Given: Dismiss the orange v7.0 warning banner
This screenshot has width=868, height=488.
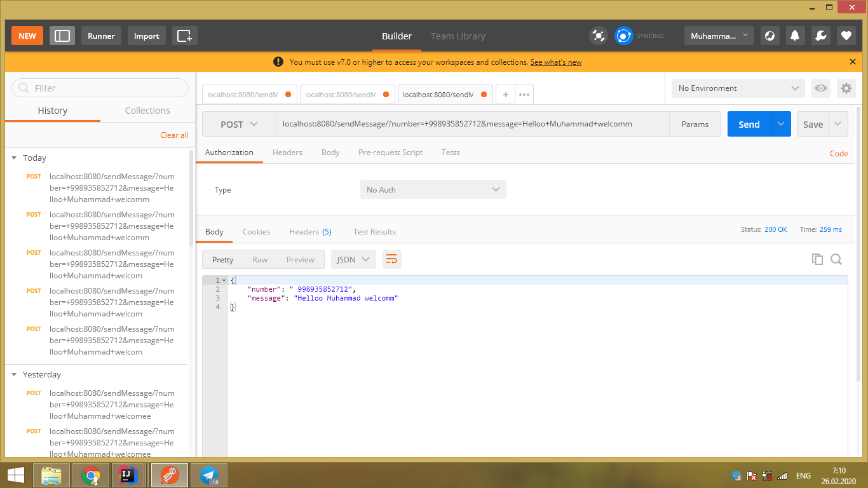Looking at the screenshot, I should [853, 62].
